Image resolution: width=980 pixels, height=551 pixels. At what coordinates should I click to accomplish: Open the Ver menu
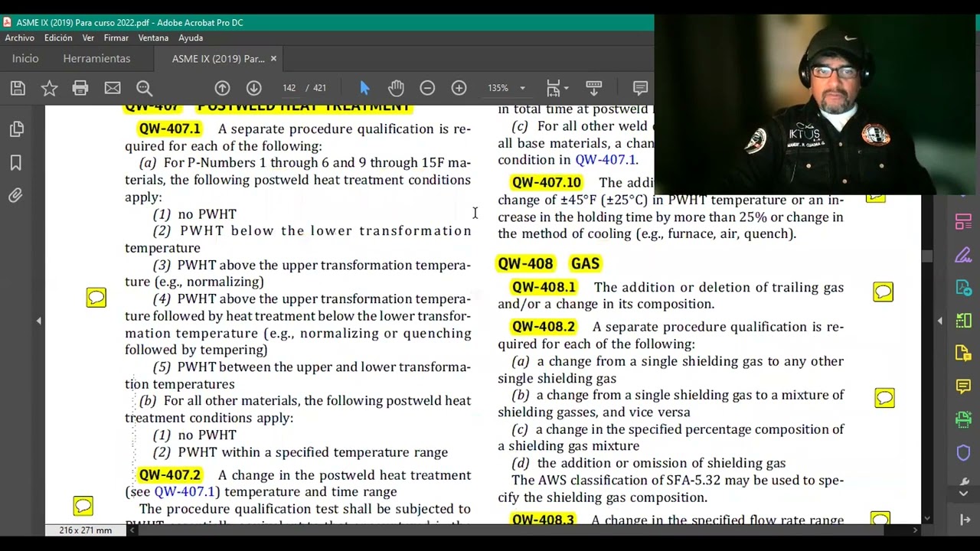88,38
